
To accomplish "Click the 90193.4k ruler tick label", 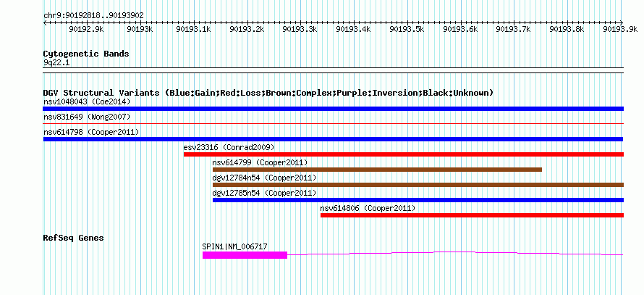I will [353, 29].
